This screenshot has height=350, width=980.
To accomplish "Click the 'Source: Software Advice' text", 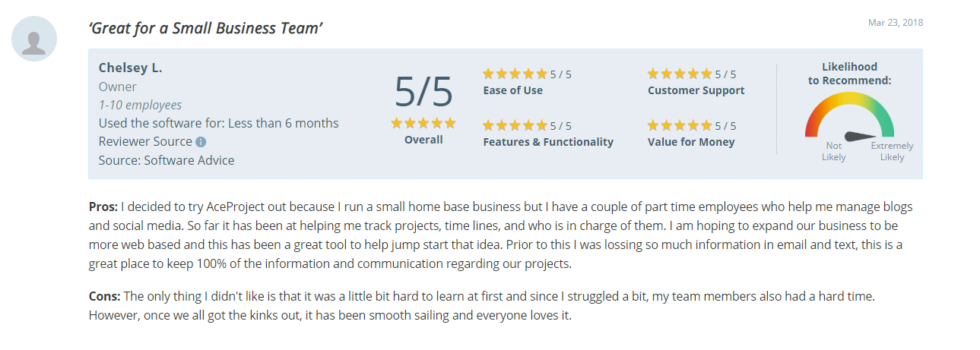I will (167, 160).
